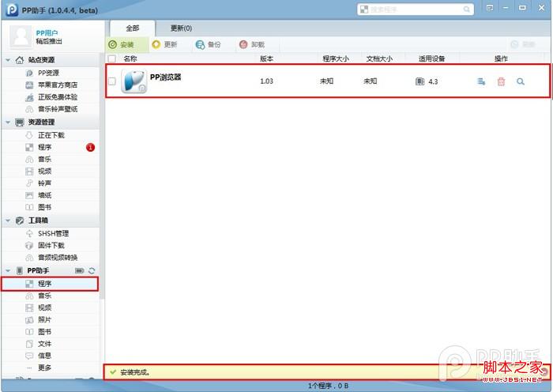The height and width of the screenshot is (392, 553).
Task: Click the 安装完成 status message
Action: 135,372
